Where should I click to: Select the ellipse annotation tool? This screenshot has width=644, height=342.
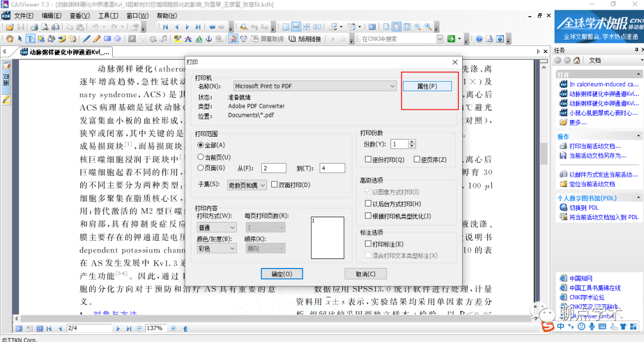tap(117, 39)
